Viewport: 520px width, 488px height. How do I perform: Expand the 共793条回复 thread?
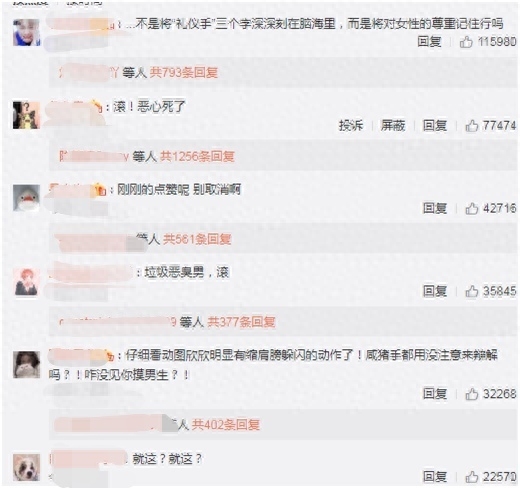pyautogui.click(x=184, y=72)
